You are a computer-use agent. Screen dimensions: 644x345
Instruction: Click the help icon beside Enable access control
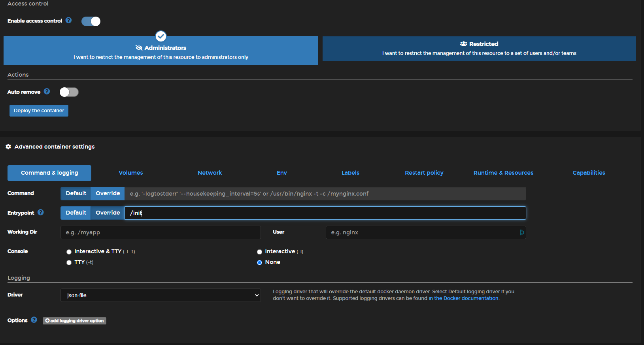[x=69, y=20]
